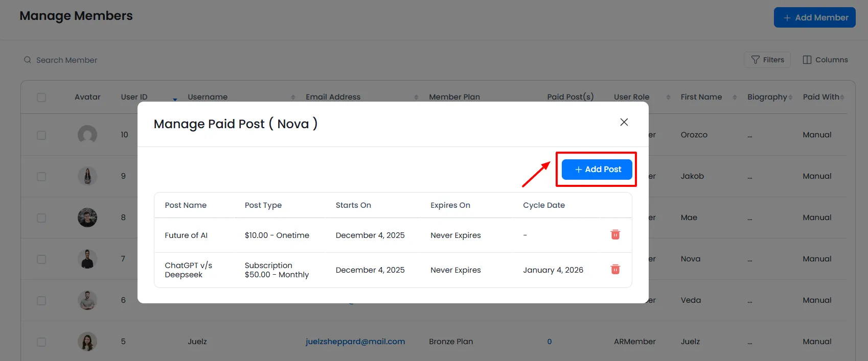Click the Expires On column header
Image resolution: width=868 pixels, height=361 pixels.
[450, 205]
